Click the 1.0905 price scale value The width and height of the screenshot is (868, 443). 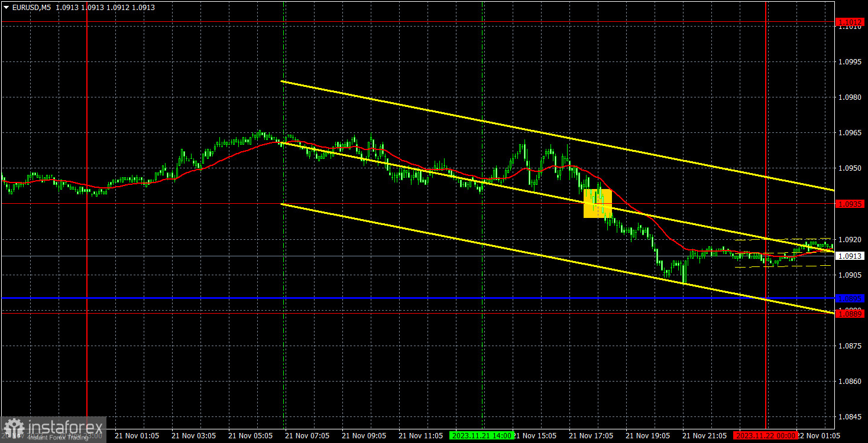[849, 275]
